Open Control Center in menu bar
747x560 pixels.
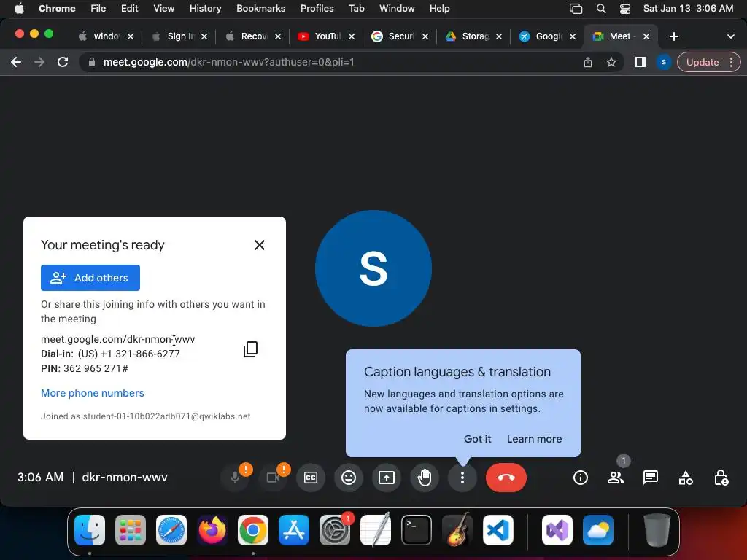pos(625,9)
